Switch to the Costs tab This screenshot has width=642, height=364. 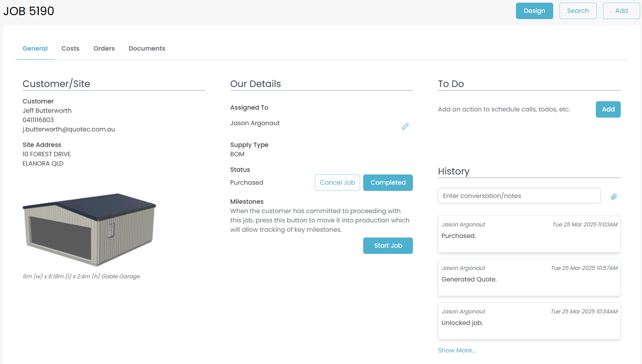[70, 48]
